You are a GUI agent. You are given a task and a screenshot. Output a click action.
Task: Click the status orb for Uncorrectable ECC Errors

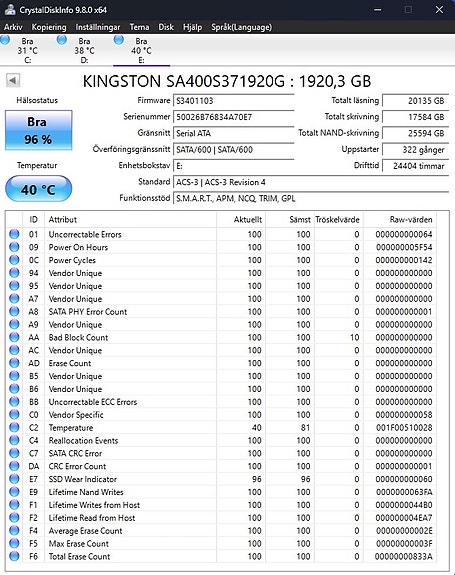pos(14,402)
